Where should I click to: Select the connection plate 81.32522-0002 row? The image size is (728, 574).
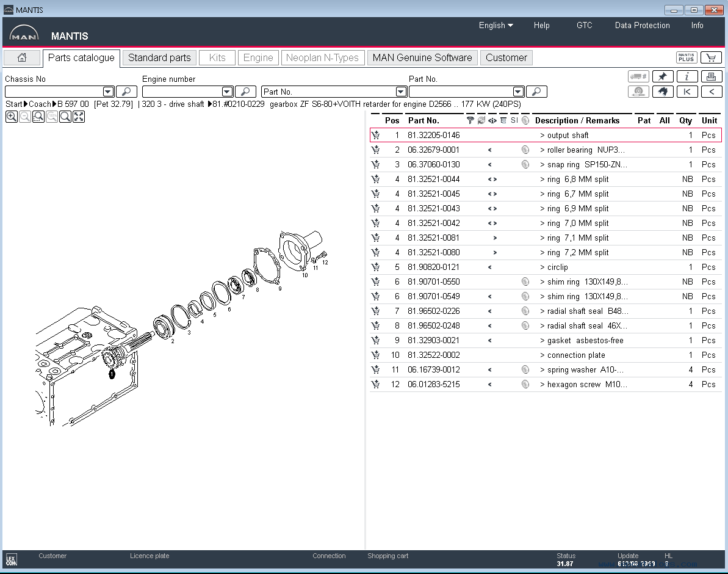(546, 355)
